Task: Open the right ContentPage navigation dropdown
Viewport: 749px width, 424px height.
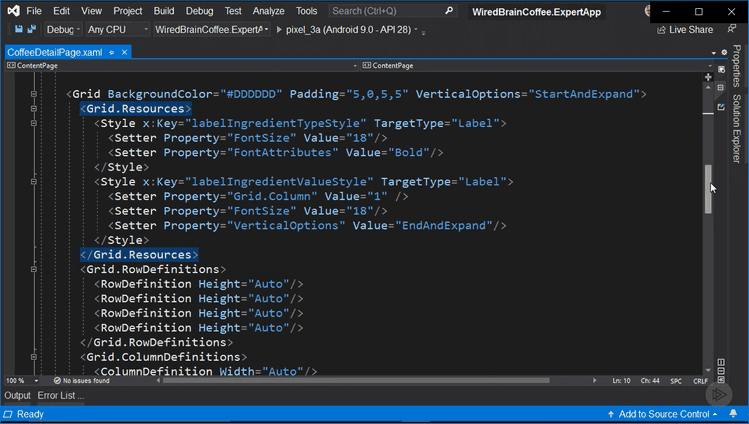Action: pos(710,66)
